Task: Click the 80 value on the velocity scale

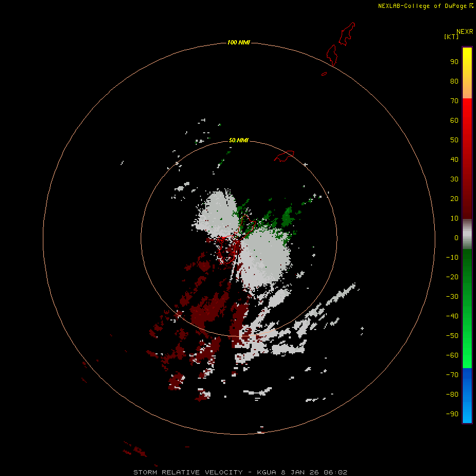Action: [x=454, y=81]
